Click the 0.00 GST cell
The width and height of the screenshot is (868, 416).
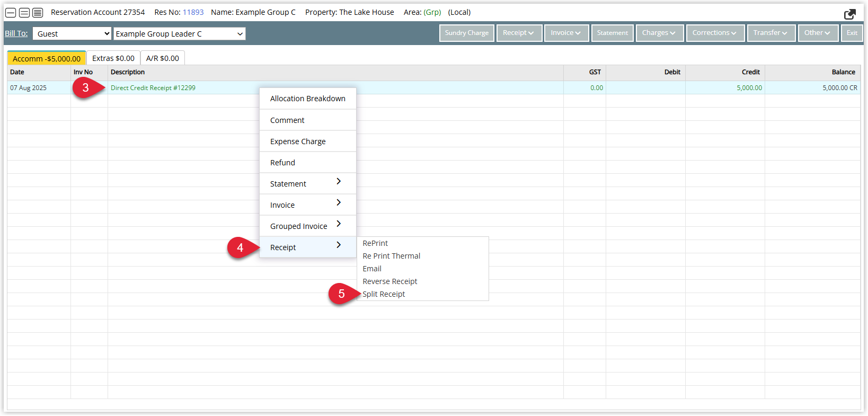click(x=585, y=88)
